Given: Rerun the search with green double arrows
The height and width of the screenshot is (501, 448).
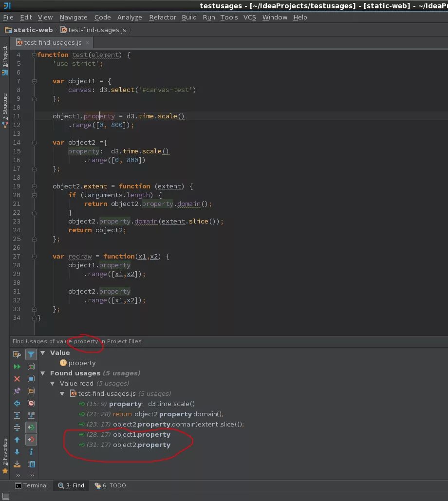Looking at the screenshot, I should [17, 367].
